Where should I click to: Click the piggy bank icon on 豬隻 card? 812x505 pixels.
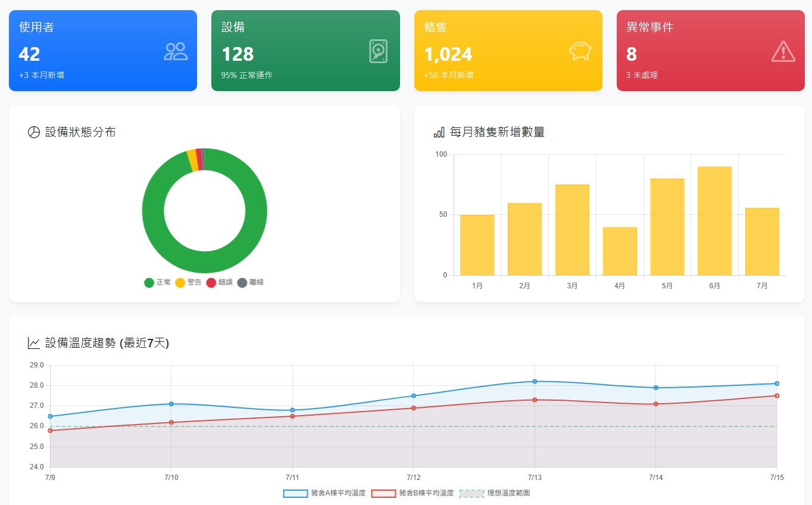pos(580,51)
